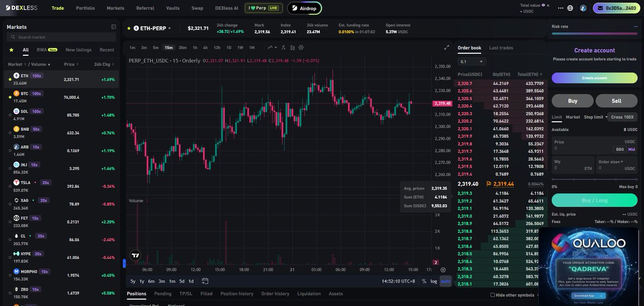Click the I love Perp LIVE badge
This screenshot has width=644, height=306.
264,8
